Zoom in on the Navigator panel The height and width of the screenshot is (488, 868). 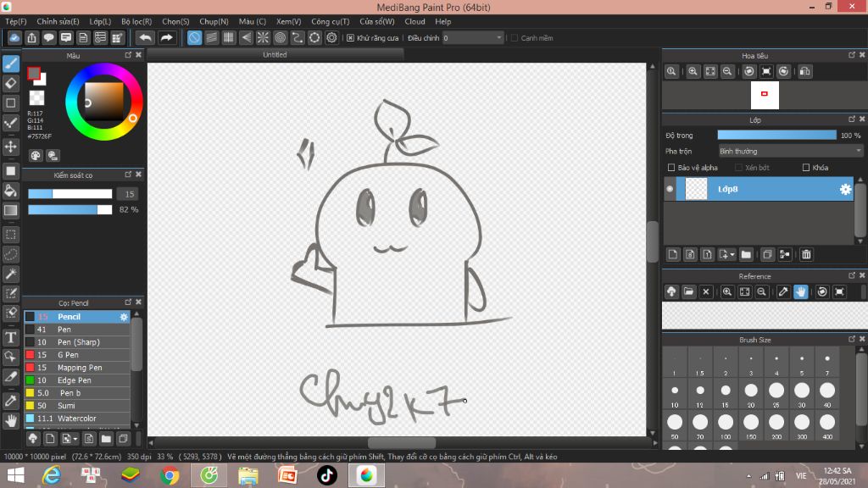[x=693, y=71]
